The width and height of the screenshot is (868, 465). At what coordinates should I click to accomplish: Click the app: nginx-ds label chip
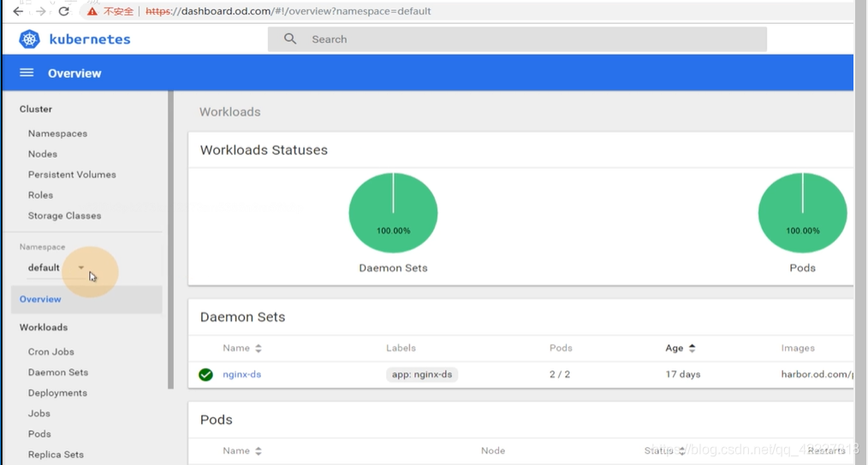click(x=422, y=375)
